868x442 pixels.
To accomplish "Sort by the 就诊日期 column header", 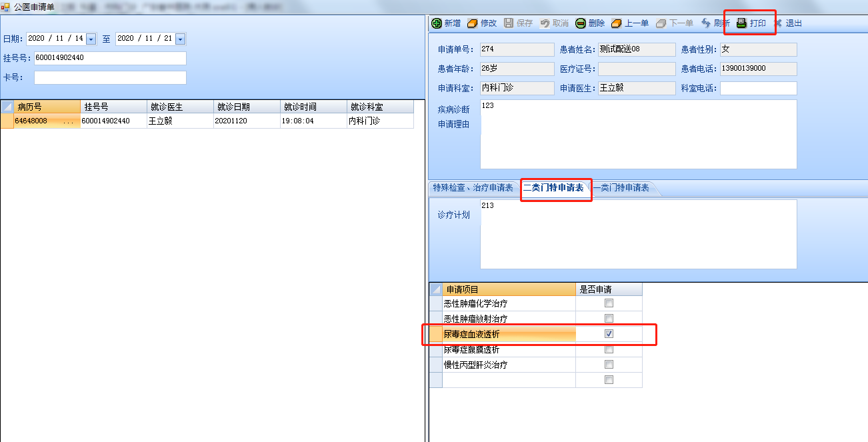I will pos(247,107).
